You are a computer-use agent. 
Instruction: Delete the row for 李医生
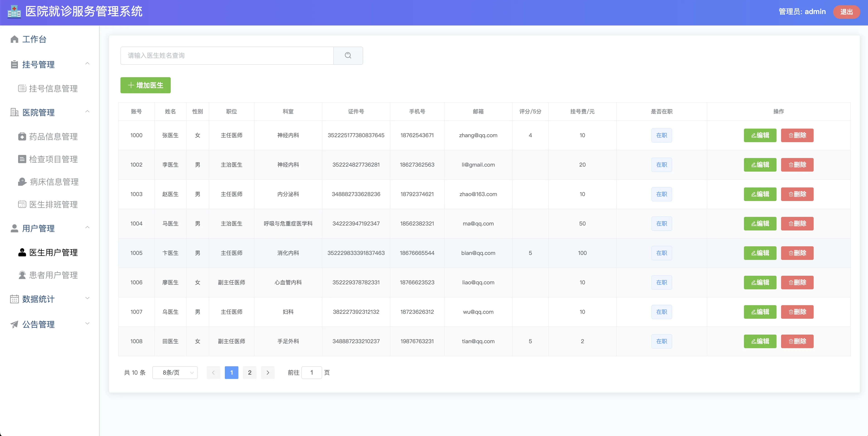797,165
